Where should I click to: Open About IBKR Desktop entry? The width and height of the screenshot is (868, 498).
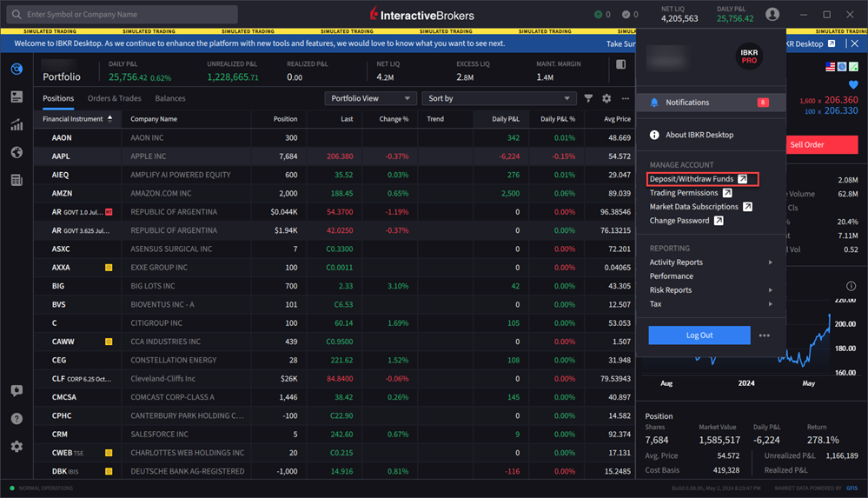(x=699, y=135)
